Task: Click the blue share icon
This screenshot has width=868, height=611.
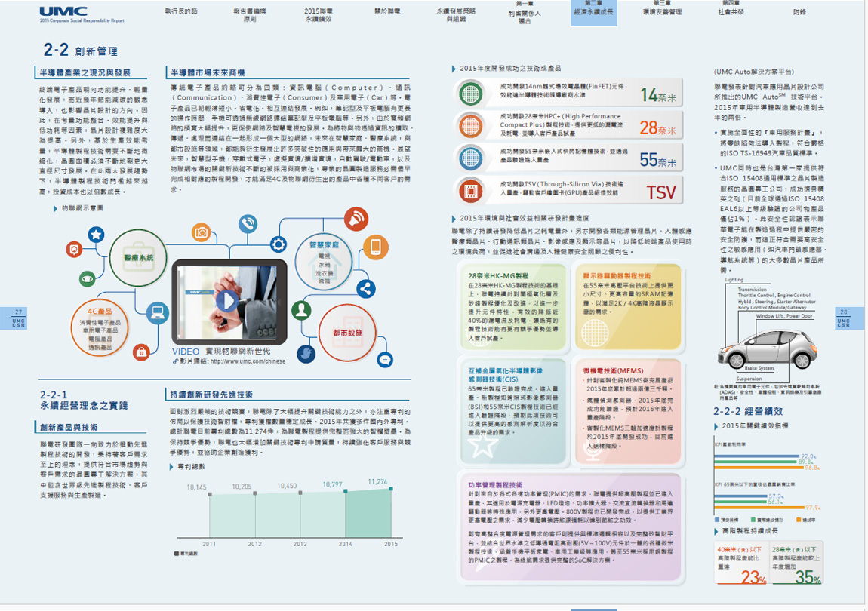Action: [x=366, y=288]
